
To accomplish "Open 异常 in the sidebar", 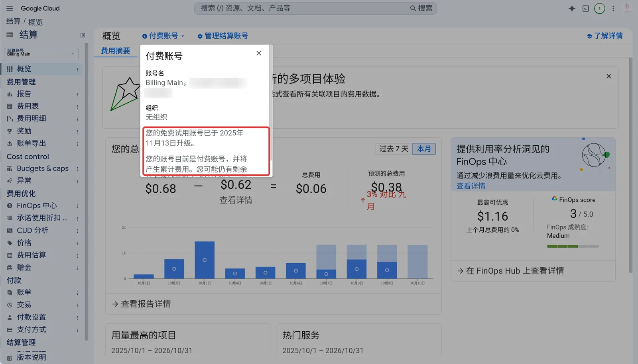I will (24, 181).
